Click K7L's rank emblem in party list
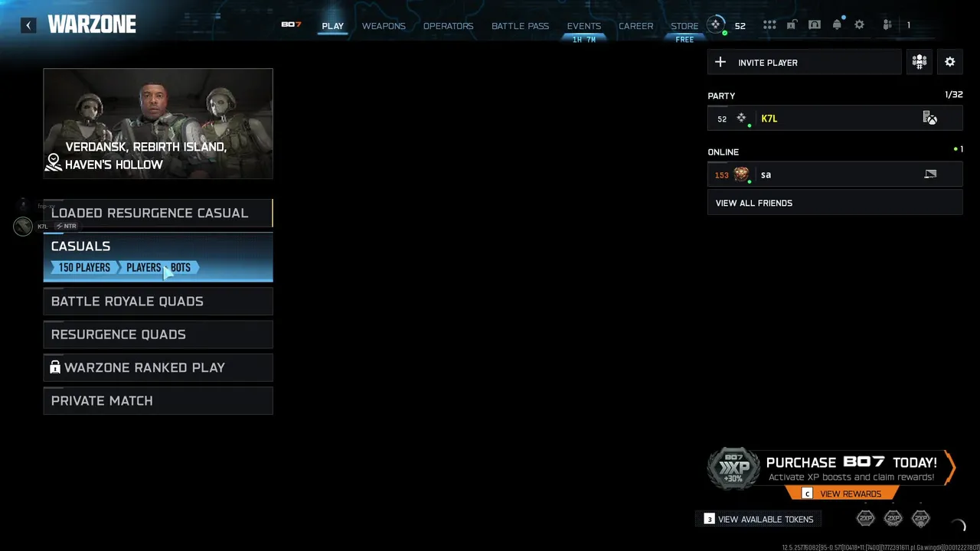This screenshot has height=551, width=980. click(741, 119)
